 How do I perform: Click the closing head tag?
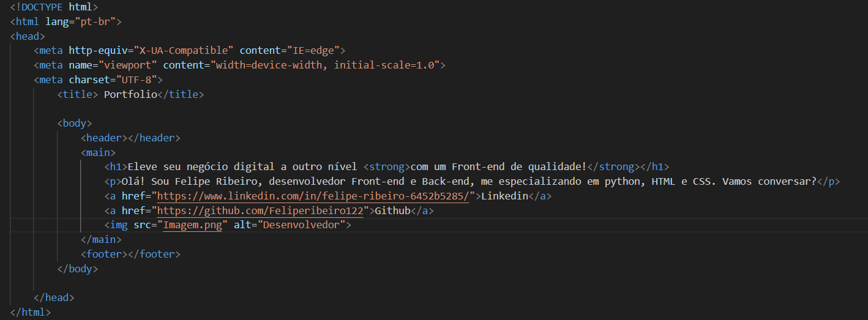point(54,298)
